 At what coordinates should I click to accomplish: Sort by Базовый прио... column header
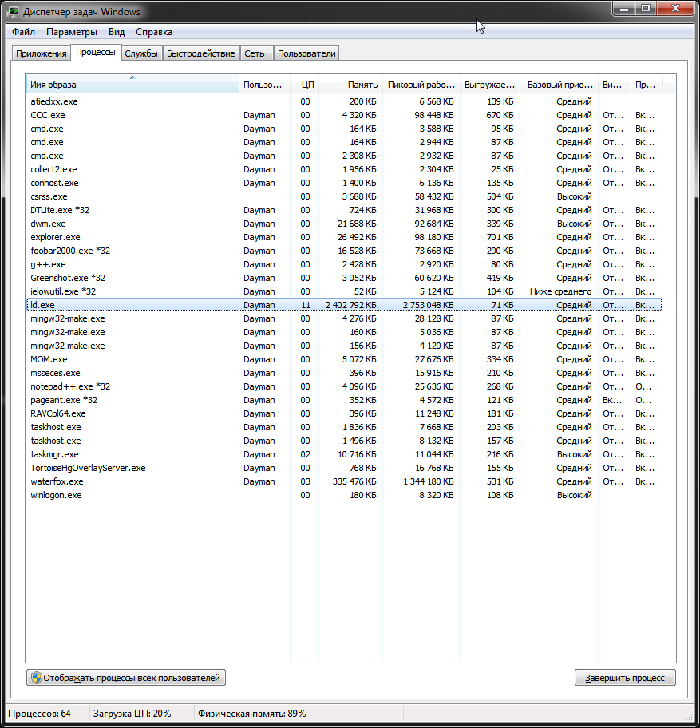pos(560,85)
